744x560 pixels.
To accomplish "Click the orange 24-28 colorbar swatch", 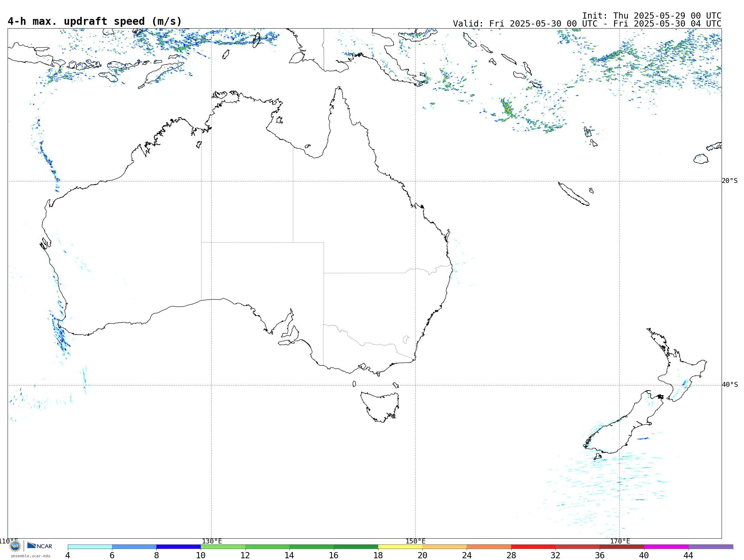I will 489,547.
